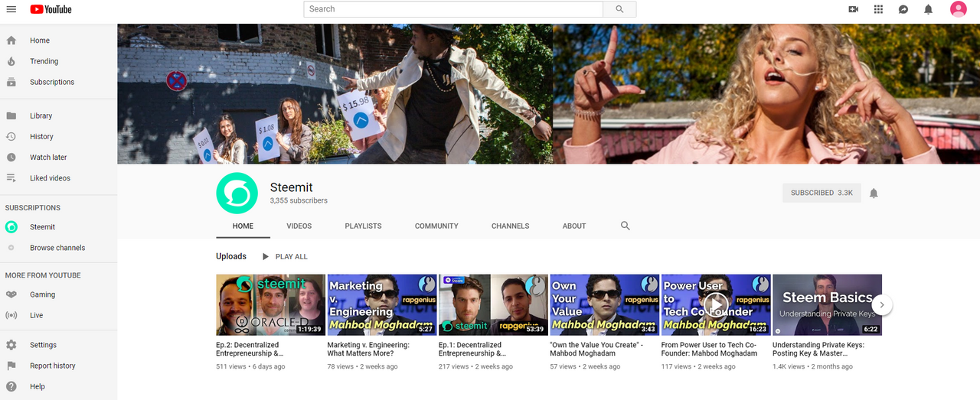This screenshot has height=400, width=980.
Task: Expand uploads with the next arrow
Action: pyautogui.click(x=882, y=304)
